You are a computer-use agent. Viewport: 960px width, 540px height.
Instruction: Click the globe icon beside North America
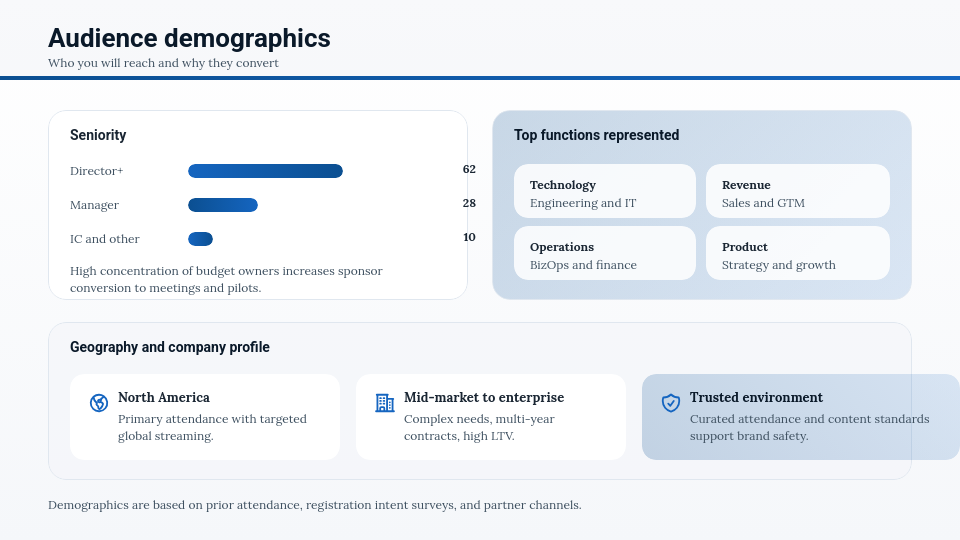pyautogui.click(x=99, y=403)
